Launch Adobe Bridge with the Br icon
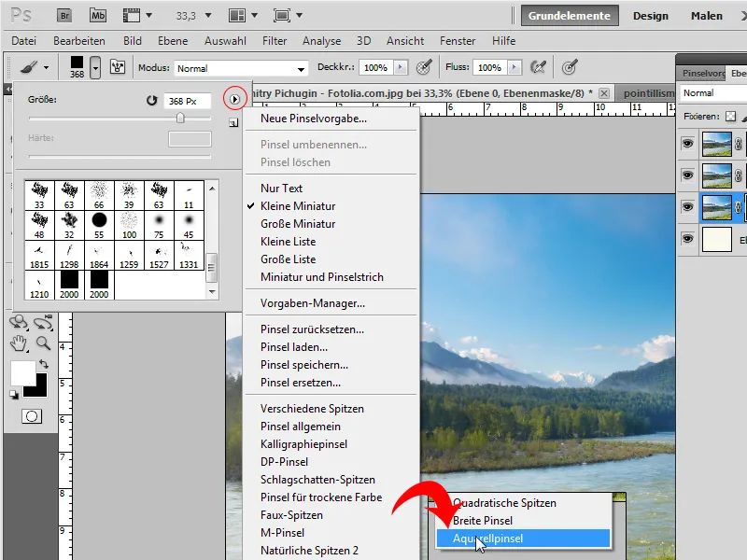Viewport: 747px width, 560px height. 64,16
